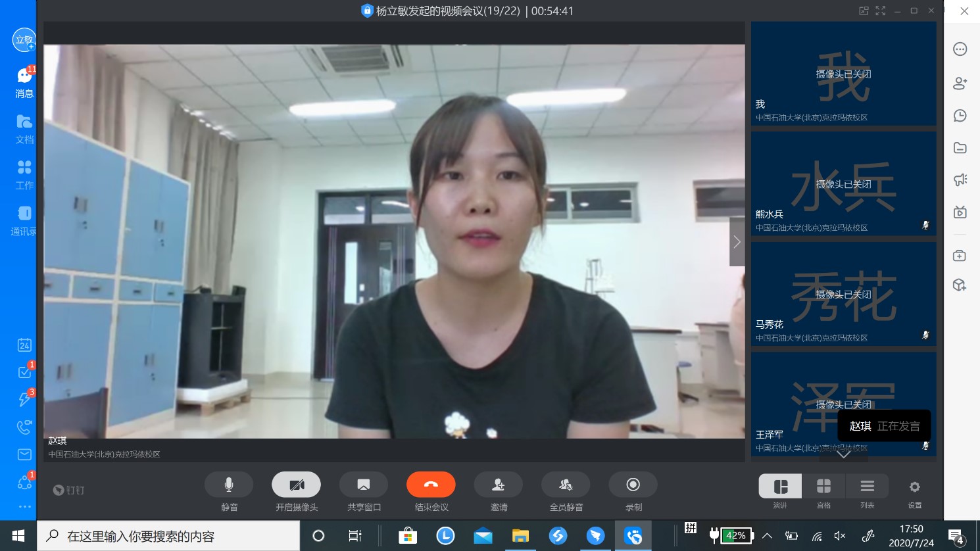
Task: Expand more participants with down chevron
Action: coord(844,454)
